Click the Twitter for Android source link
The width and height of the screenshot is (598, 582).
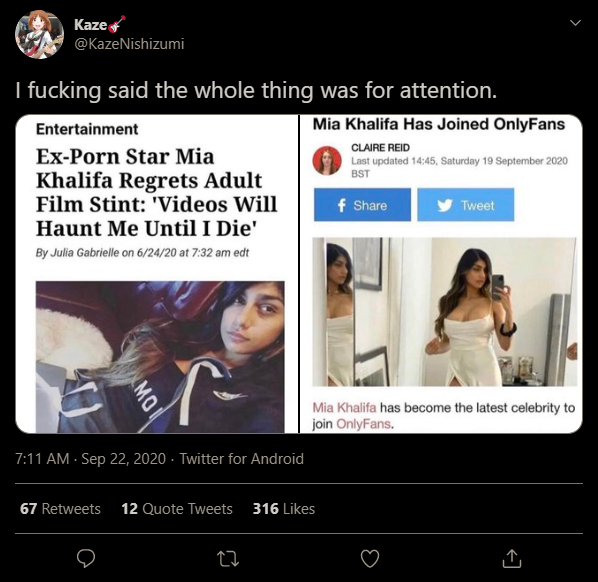241,458
